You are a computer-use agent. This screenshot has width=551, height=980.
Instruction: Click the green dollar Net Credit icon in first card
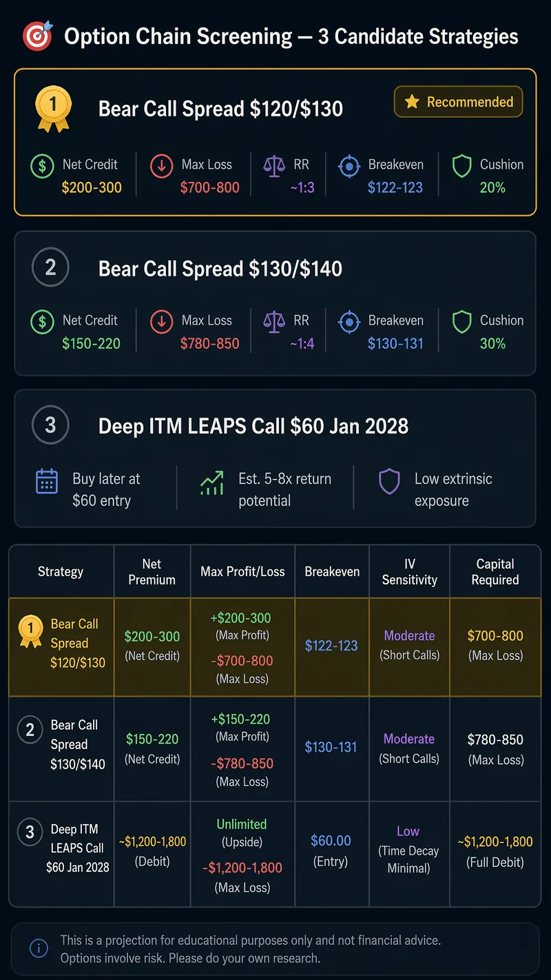tap(43, 166)
